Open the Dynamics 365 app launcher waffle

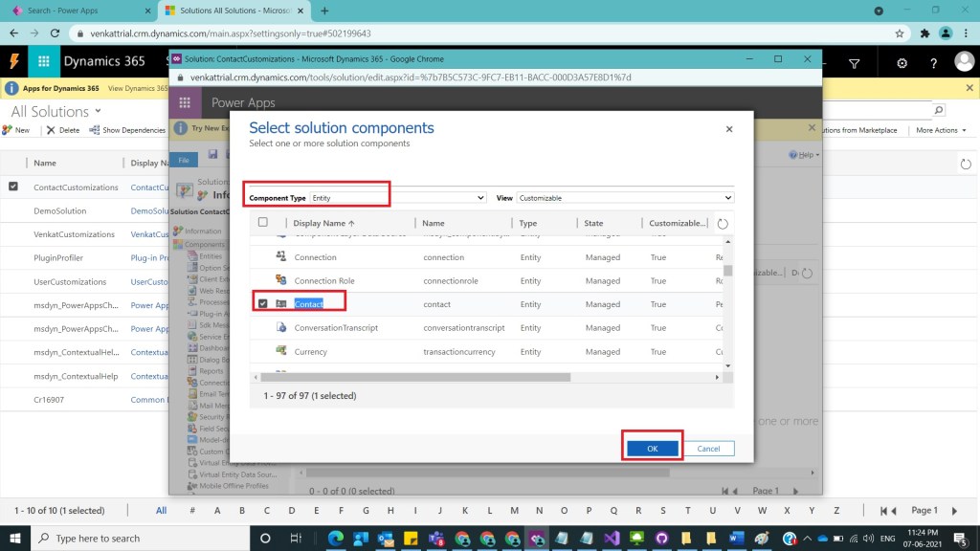coord(43,62)
